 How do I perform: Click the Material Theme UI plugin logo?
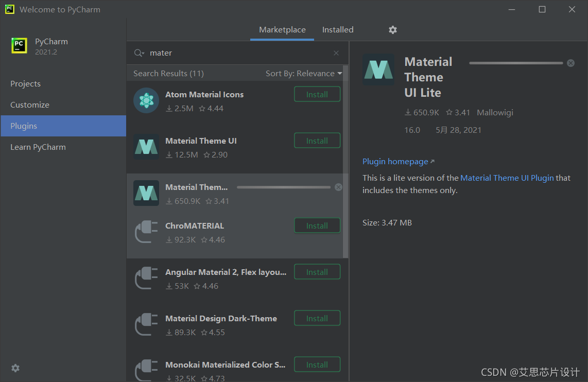tap(146, 147)
